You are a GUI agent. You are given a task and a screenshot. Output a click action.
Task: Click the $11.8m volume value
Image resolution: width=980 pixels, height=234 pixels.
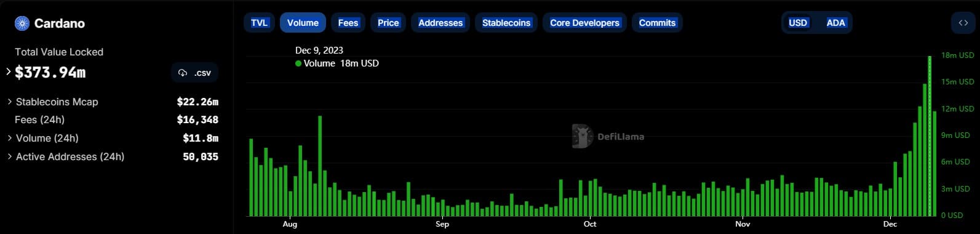[201, 138]
